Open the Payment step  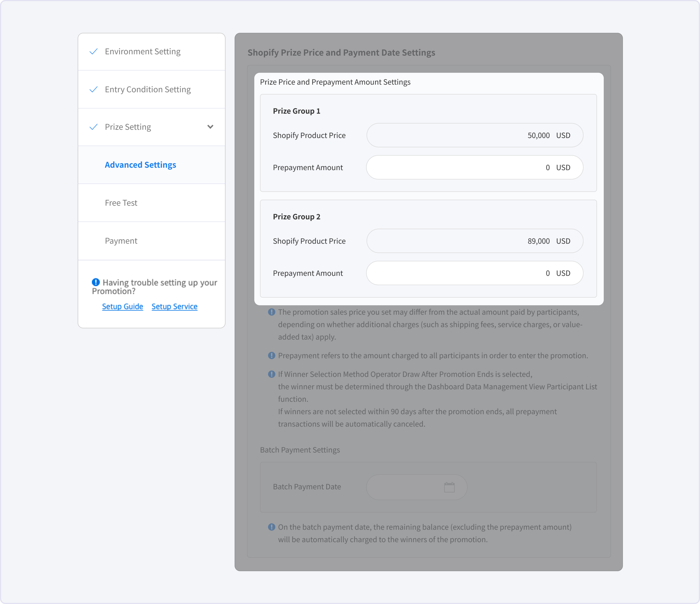point(151,241)
